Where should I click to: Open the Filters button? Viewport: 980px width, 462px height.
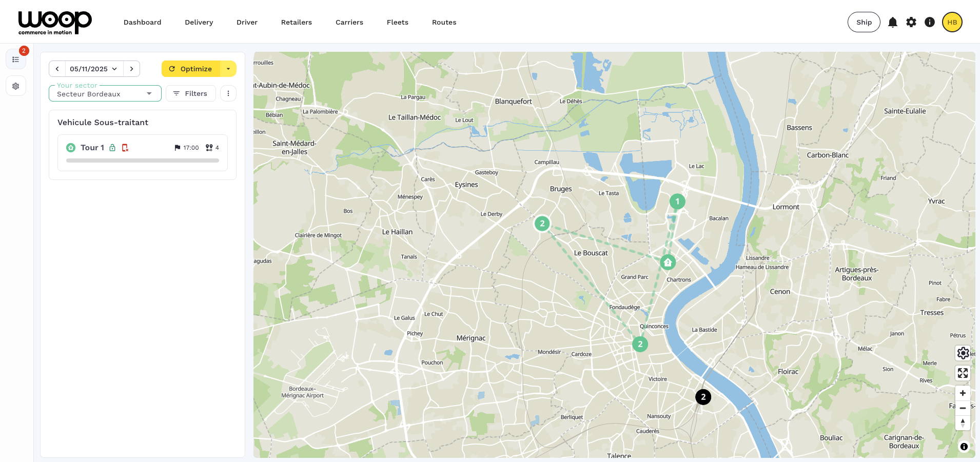tap(190, 93)
